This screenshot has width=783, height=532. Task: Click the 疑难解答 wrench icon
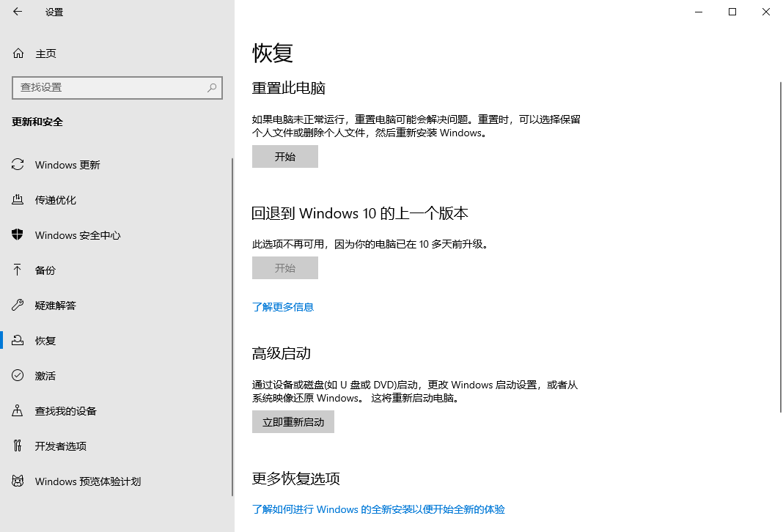[x=18, y=306]
